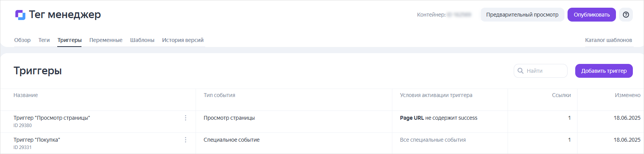644x154 pixels.
Task: Open the help question mark icon
Action: pyautogui.click(x=626, y=15)
